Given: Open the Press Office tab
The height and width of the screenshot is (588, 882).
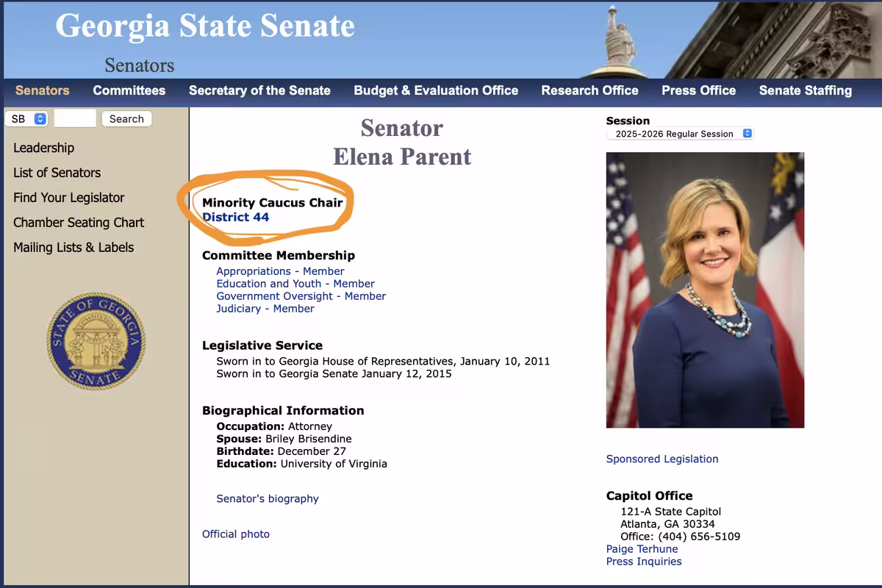Looking at the screenshot, I should (x=698, y=90).
